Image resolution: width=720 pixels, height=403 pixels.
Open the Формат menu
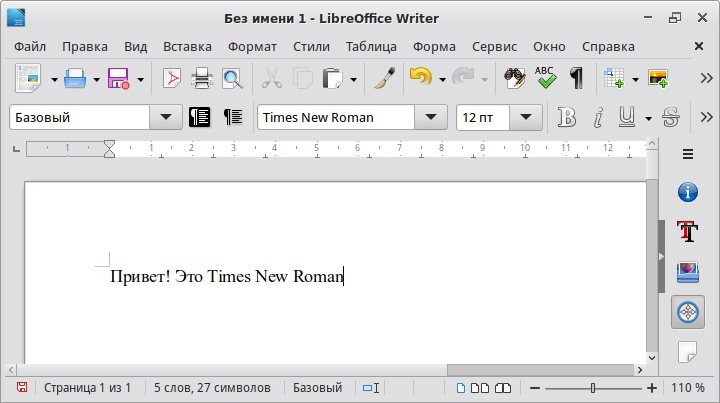tap(252, 46)
